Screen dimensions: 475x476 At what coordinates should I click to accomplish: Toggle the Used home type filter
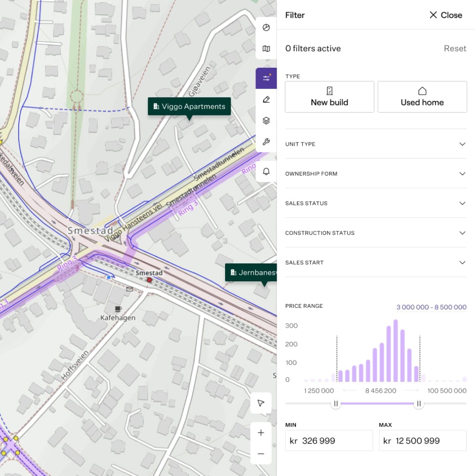[x=422, y=97]
